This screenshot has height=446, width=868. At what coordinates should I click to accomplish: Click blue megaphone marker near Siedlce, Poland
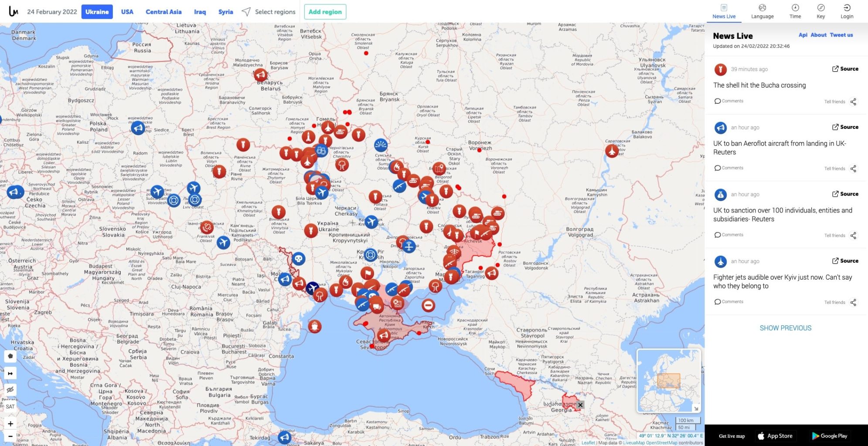click(x=138, y=128)
